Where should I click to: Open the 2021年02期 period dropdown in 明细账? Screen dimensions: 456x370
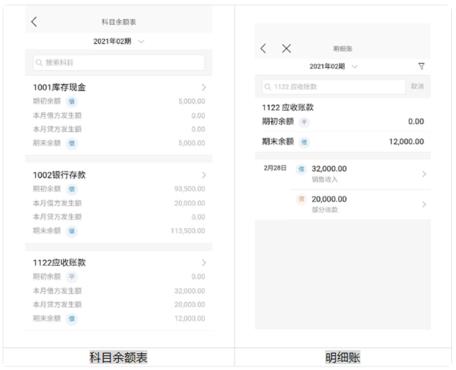tap(333, 66)
